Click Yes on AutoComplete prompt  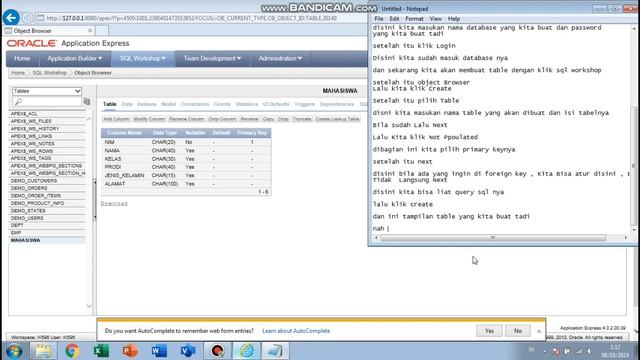489,331
